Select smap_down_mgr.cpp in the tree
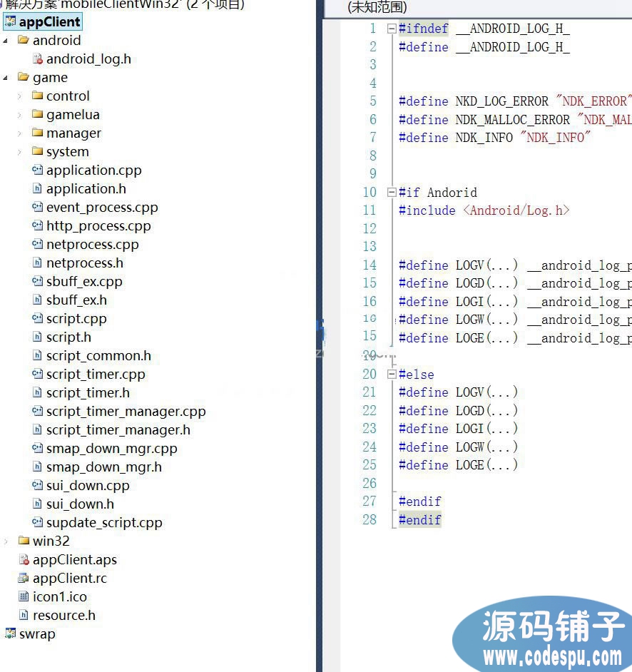This screenshot has width=632, height=672. point(112,448)
